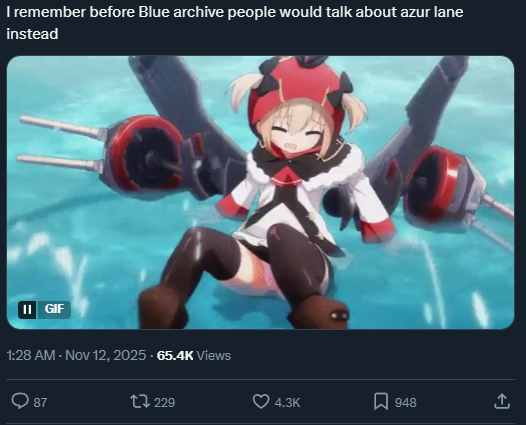Screen dimensions: 526x425
Task: Open the anime girl GIF media
Action: (x=260, y=192)
